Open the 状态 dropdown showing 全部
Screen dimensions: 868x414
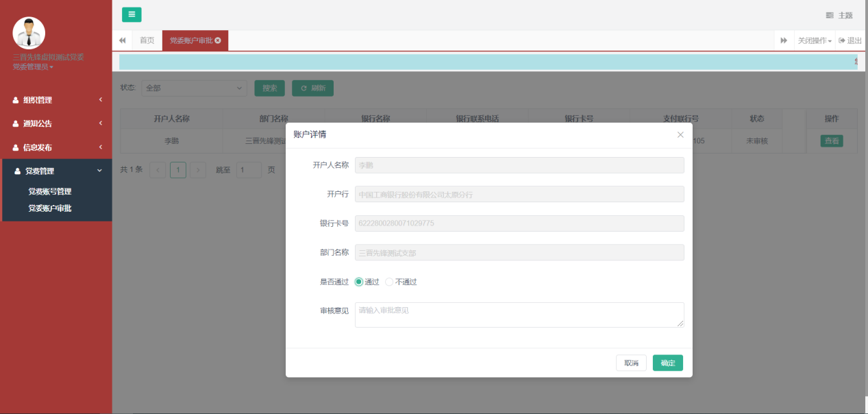(195, 88)
